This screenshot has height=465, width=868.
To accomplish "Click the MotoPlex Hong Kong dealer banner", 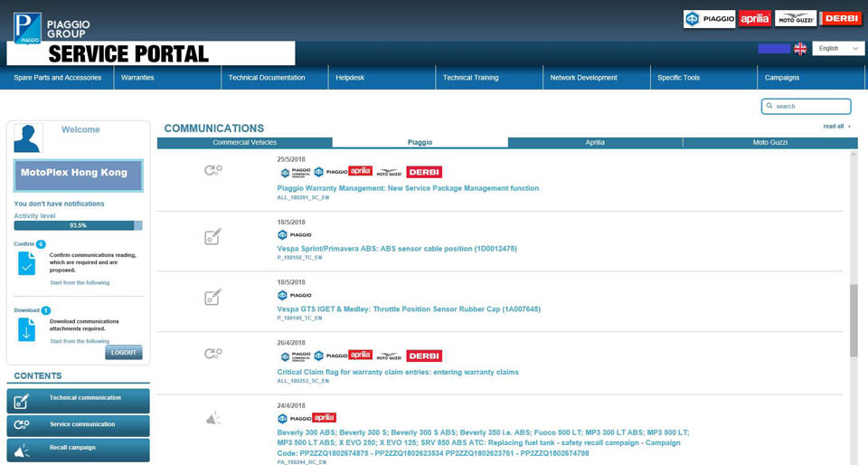I will pos(78,176).
